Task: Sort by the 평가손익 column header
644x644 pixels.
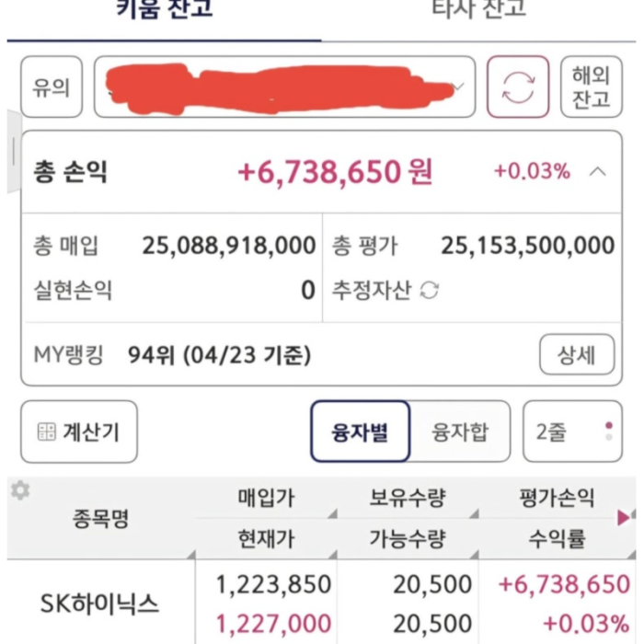Action: click(x=557, y=498)
